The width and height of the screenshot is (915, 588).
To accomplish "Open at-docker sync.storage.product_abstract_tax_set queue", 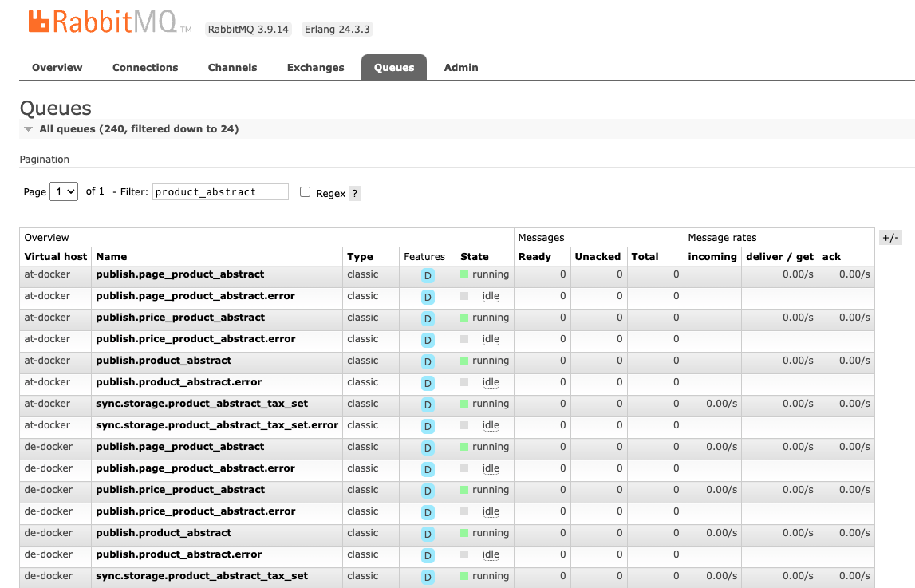I will pos(202,404).
